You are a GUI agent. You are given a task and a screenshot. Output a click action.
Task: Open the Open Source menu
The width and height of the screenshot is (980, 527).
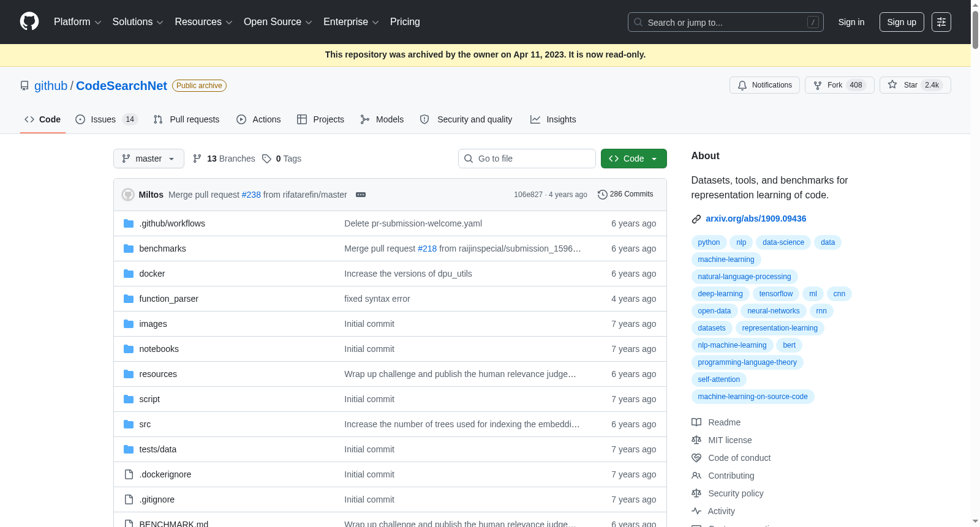click(278, 22)
